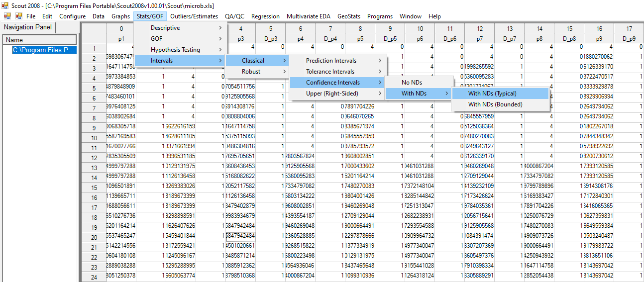Viewport: 644px width, 282px height.
Task: Open the Graphs menu
Action: click(121, 16)
